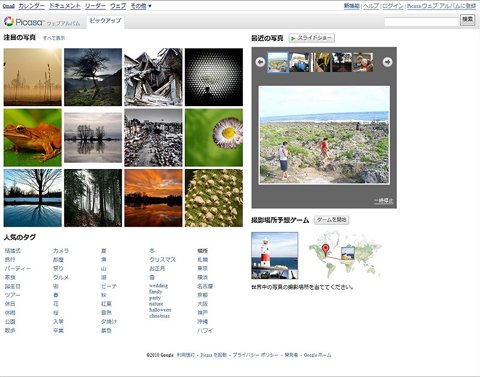Click the ツアー tag
Screen dimensions: 480x377
(12, 295)
